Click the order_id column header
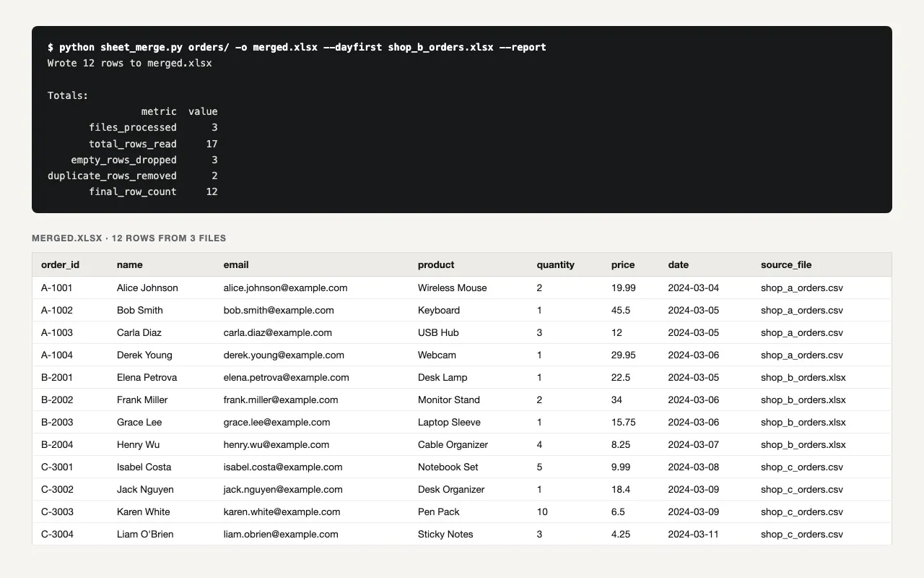 [x=61, y=264]
